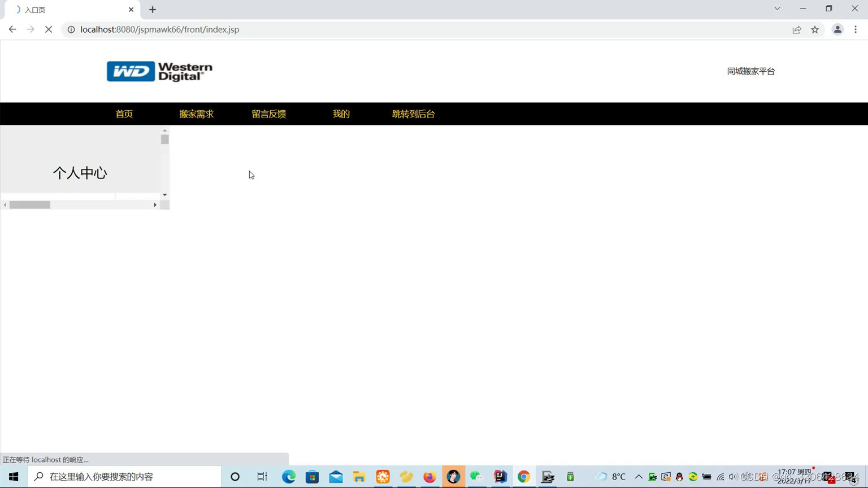Image resolution: width=868 pixels, height=488 pixels.
Task: Click the panel's horizontal scroll left arrow
Action: pos(5,204)
